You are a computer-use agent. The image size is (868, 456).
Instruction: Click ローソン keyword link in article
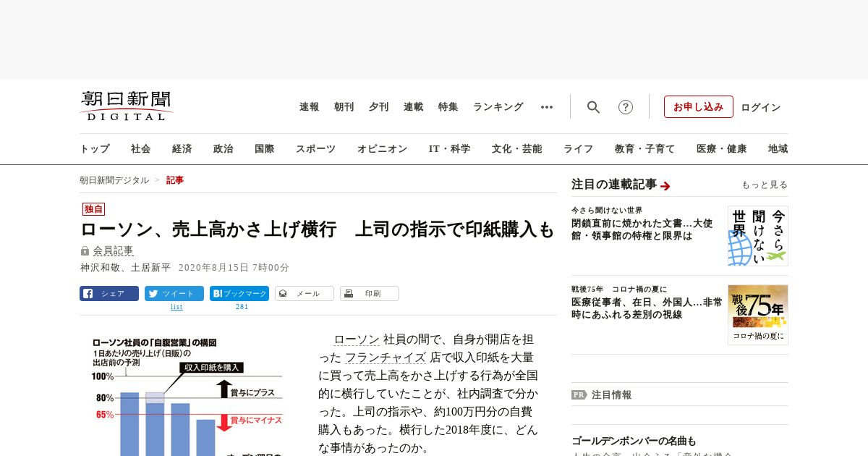click(357, 339)
